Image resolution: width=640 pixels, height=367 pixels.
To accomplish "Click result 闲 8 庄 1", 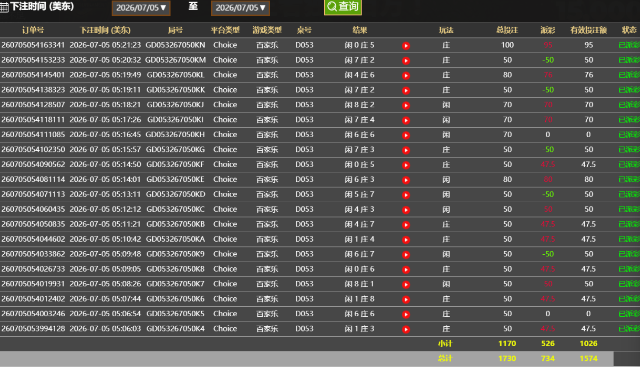I will pyautogui.click(x=359, y=284).
